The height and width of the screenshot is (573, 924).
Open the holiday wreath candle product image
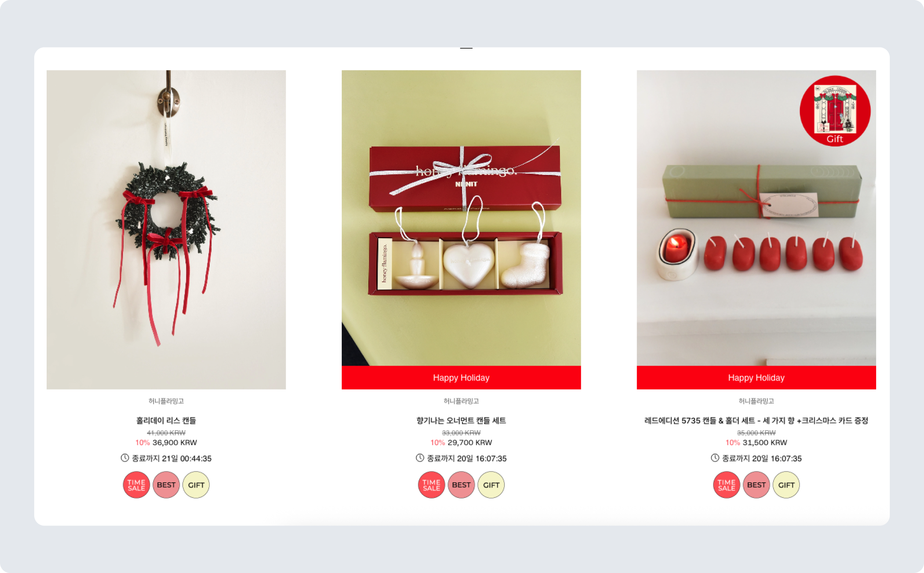pos(166,230)
